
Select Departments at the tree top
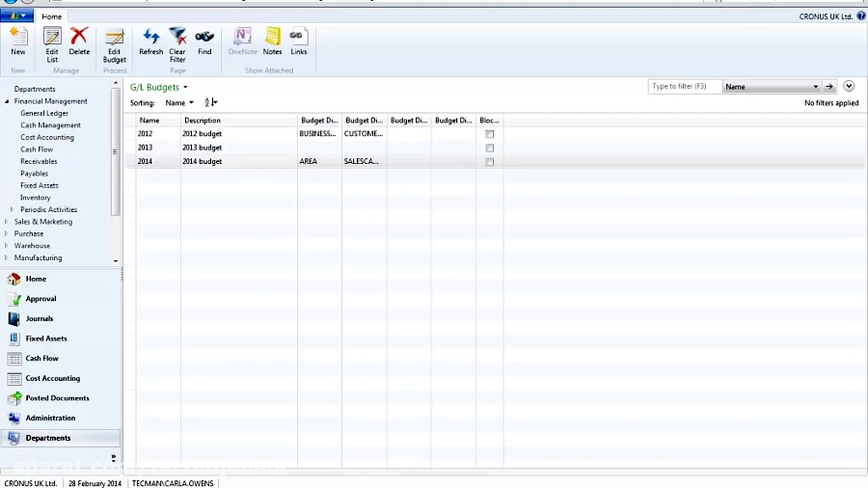[35, 89]
